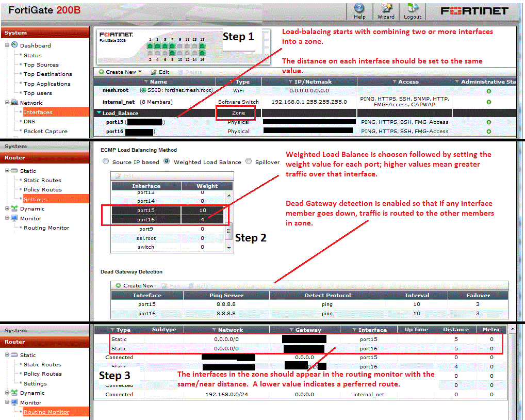
Task: Click the IP/Netmask column filter icon
Action: pos(291,82)
